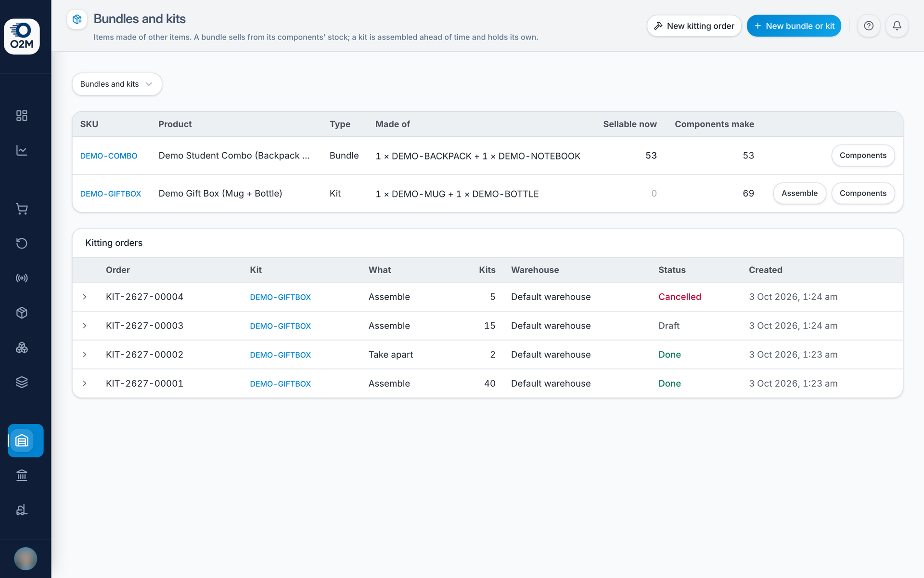Open the bank building icon in sidebar

(22, 475)
